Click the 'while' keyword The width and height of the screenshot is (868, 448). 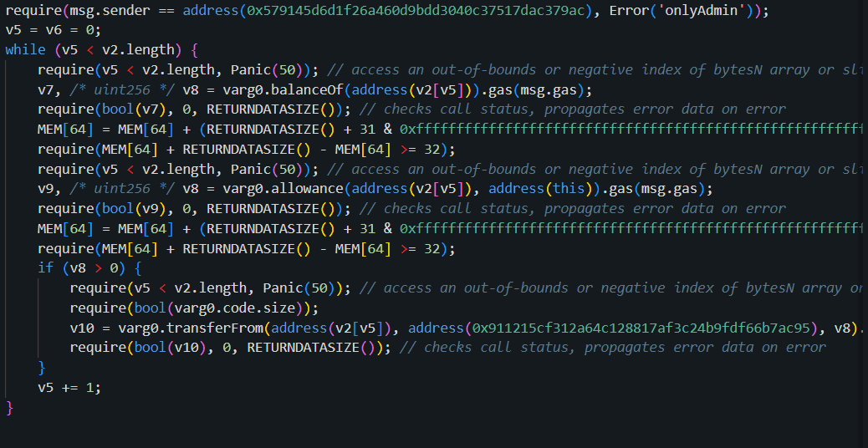(25, 50)
